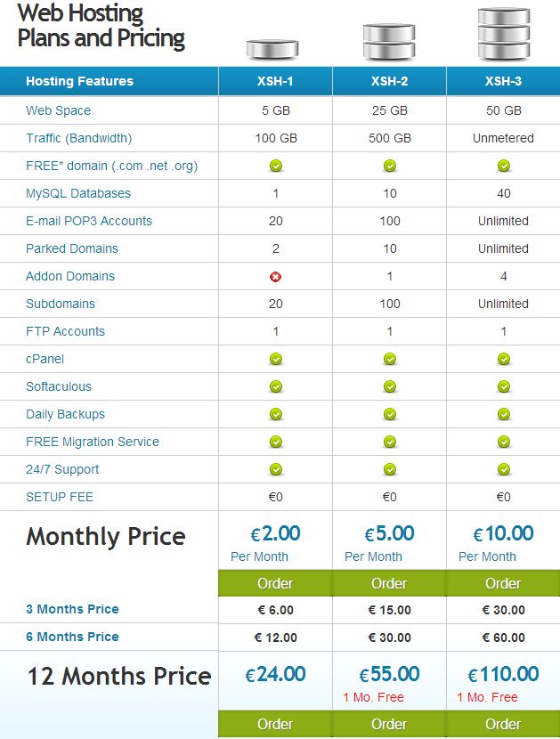
Task: Click the 3 Months Price label
Action: coord(72,609)
